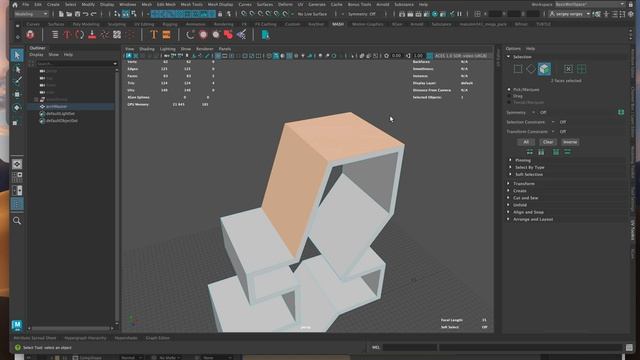
Task: Open the viewport Shading menu
Action: tap(147, 49)
